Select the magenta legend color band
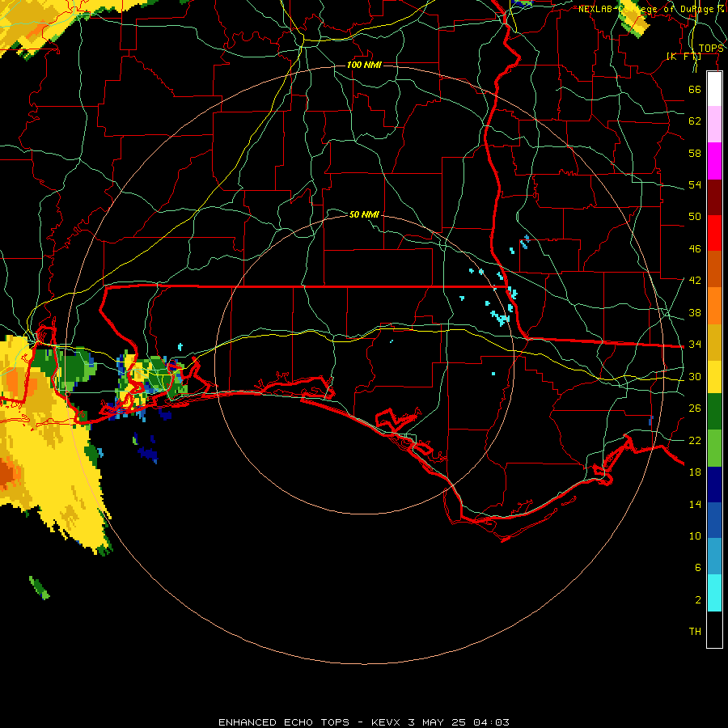 click(x=714, y=161)
